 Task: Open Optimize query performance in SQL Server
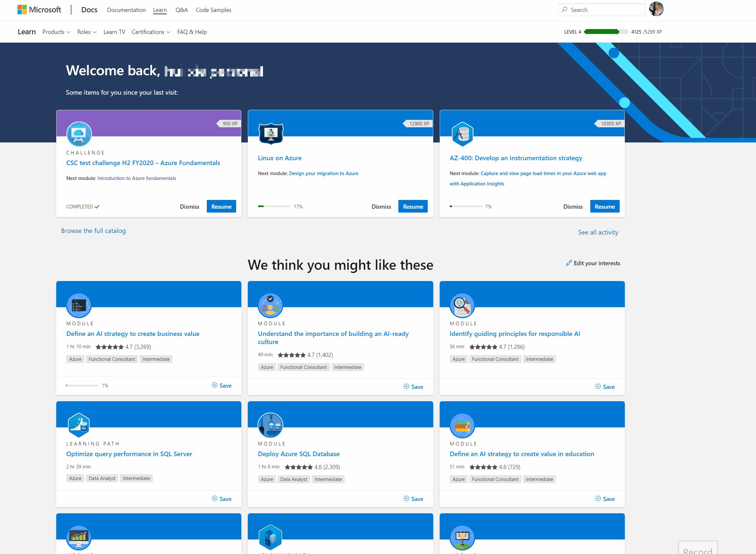(x=129, y=454)
